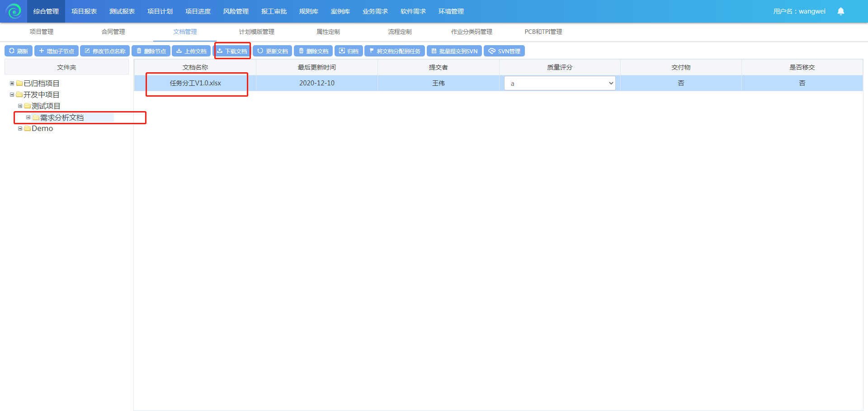Expand the 已归档项目 tree node
The height and width of the screenshot is (411, 868).
coord(12,84)
